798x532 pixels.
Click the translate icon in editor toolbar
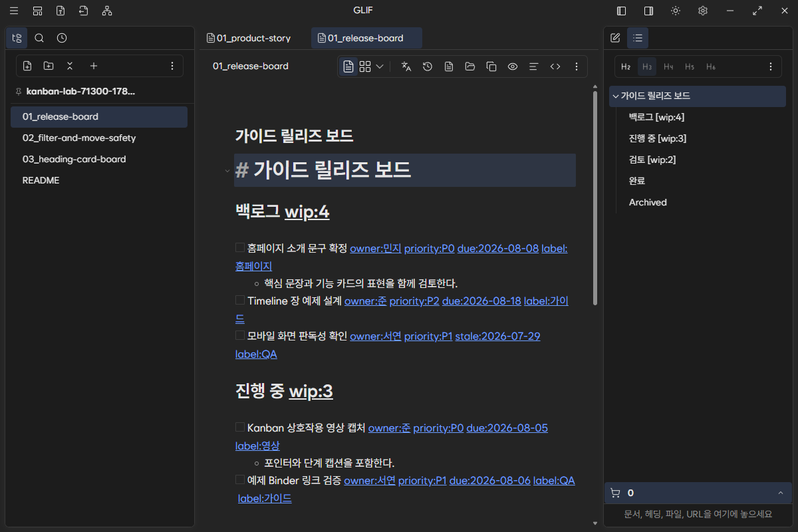(x=406, y=66)
